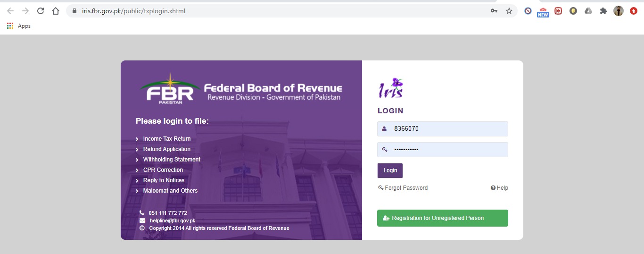This screenshot has height=254, width=644.
Task: Click the chevron beside Withholding Statement
Action: pyautogui.click(x=137, y=160)
